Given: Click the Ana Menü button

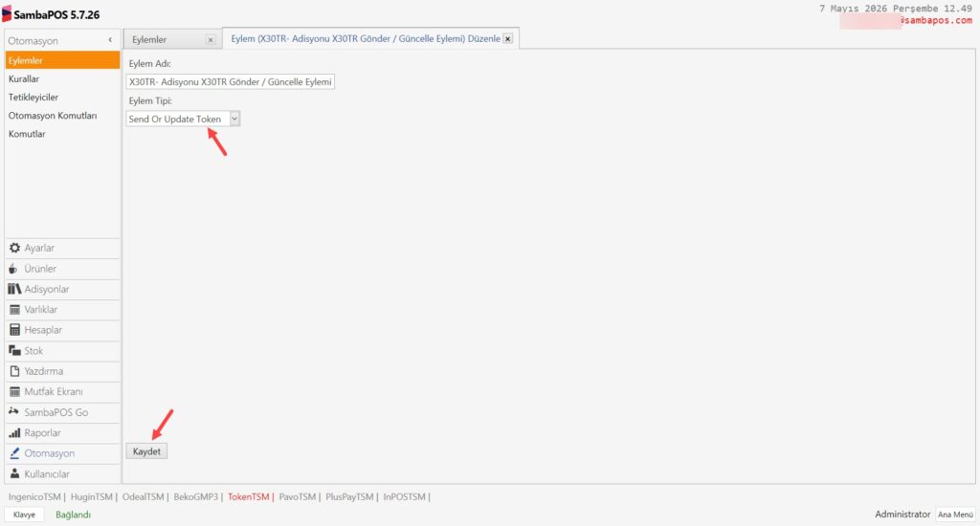Looking at the screenshot, I should pyautogui.click(x=955, y=515).
